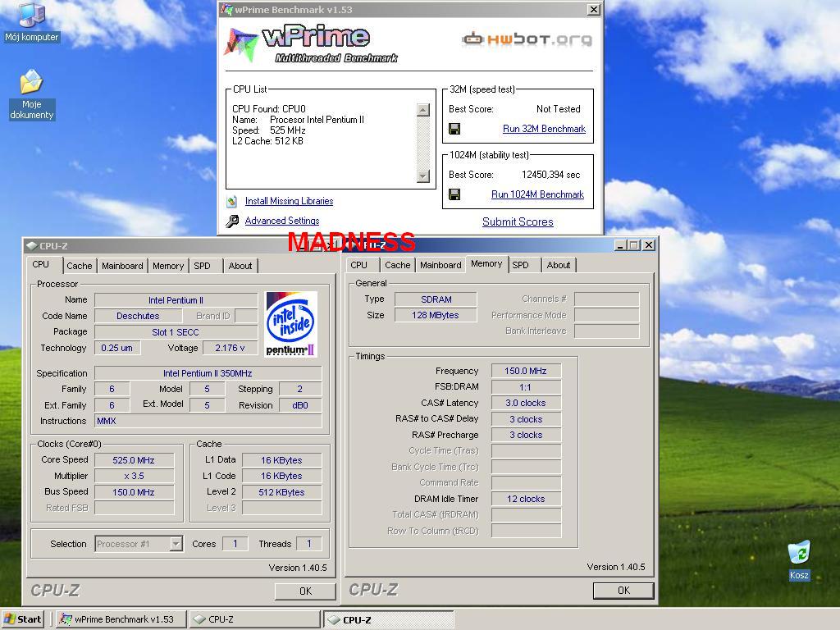The width and height of the screenshot is (840, 630).
Task: Close the wPrime Benchmark window
Action: click(x=594, y=9)
